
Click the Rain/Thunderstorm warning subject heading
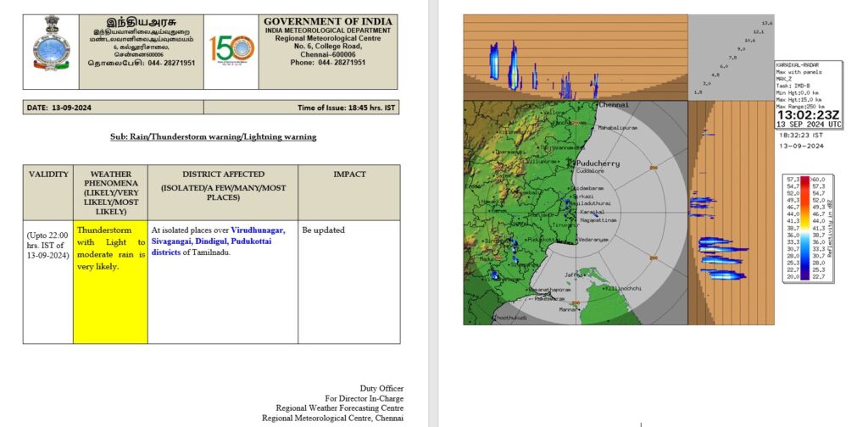[213, 136]
